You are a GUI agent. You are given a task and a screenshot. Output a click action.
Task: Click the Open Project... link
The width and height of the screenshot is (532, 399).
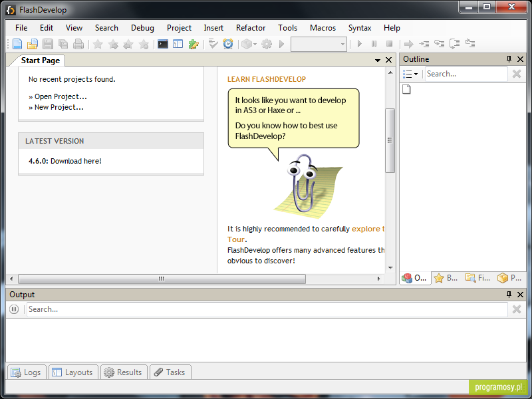tap(61, 96)
